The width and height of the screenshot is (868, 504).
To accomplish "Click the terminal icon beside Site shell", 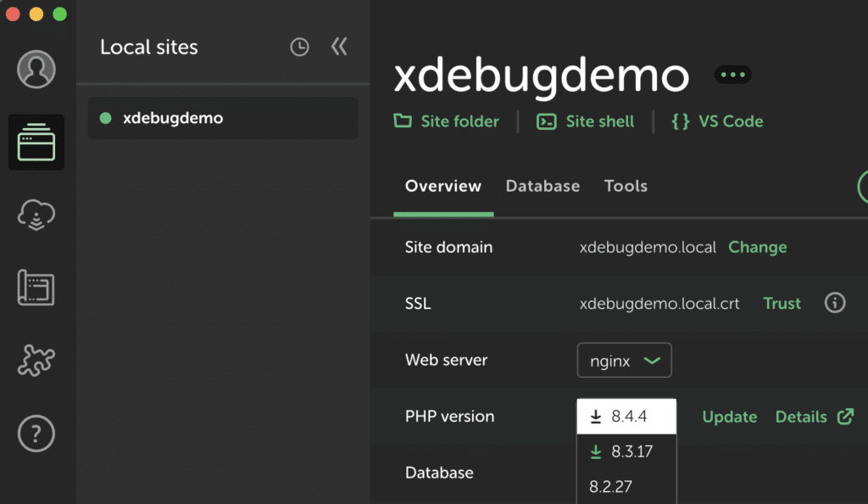I will (x=547, y=121).
